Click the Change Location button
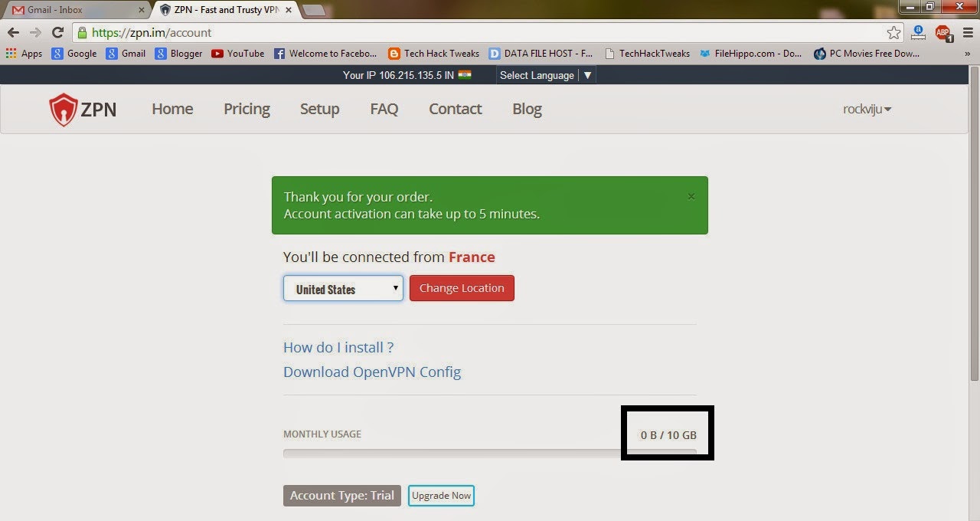This screenshot has height=521, width=980. [x=462, y=288]
